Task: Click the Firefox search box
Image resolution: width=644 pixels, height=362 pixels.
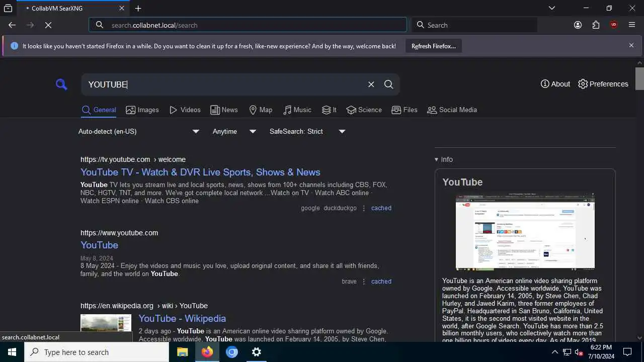Action: [x=474, y=25]
